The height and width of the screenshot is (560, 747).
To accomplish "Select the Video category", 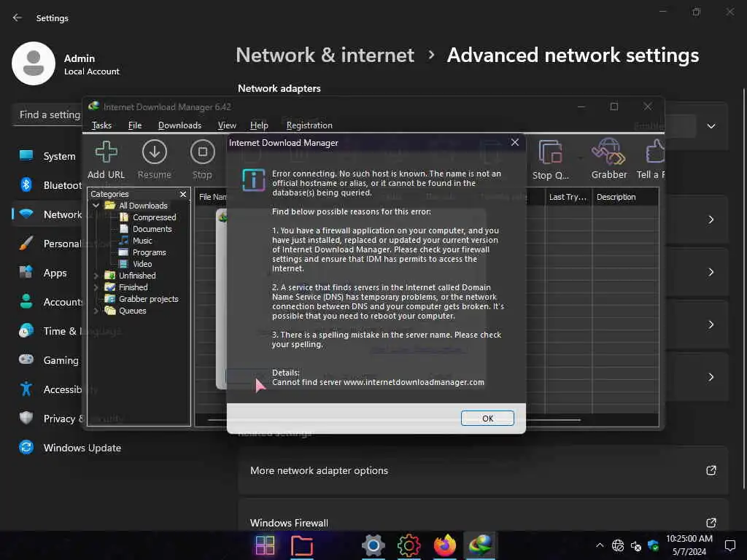I will pyautogui.click(x=142, y=264).
